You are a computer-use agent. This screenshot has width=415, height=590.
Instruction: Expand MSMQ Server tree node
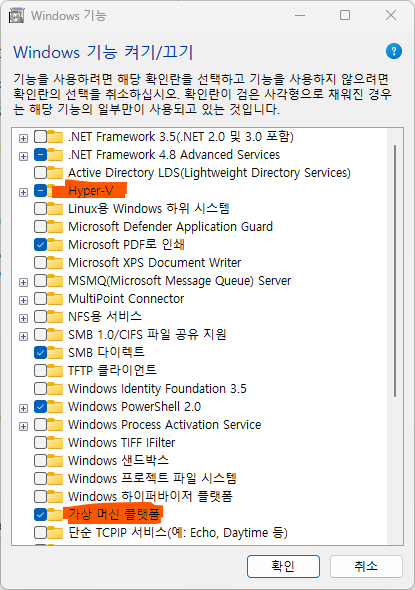(x=23, y=282)
